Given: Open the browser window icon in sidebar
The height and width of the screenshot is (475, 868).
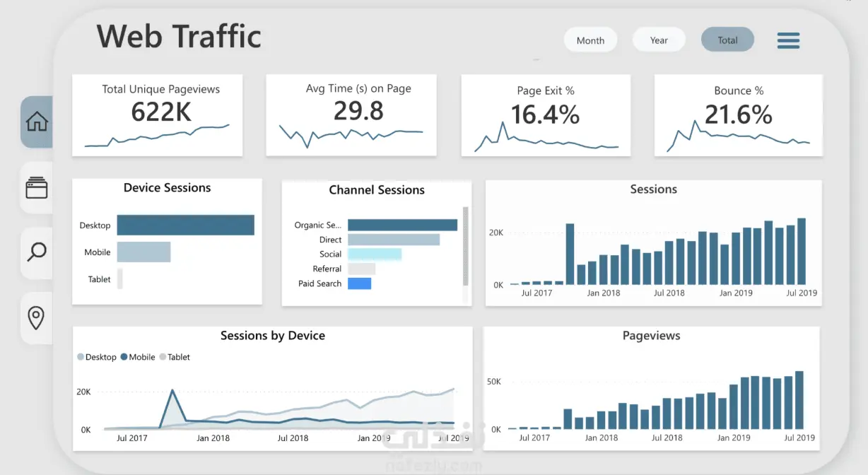Looking at the screenshot, I should point(37,187).
